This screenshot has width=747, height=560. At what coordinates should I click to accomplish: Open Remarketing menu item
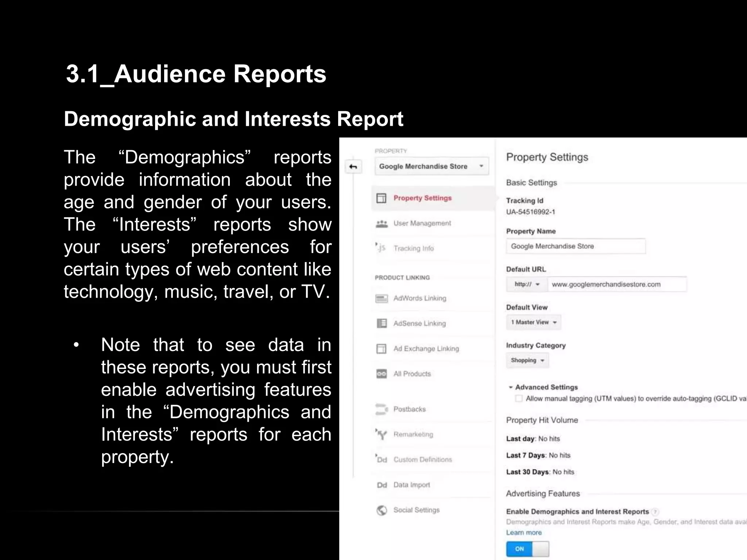(433, 434)
